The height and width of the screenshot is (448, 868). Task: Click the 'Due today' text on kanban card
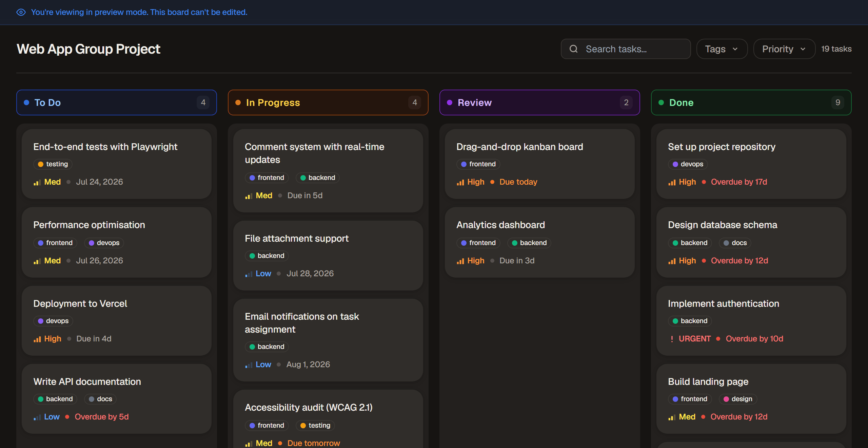(x=518, y=182)
